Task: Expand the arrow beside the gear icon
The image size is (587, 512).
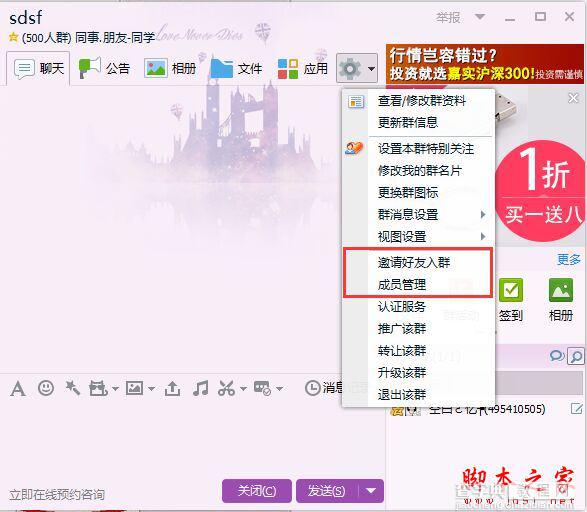Action: pos(371,69)
